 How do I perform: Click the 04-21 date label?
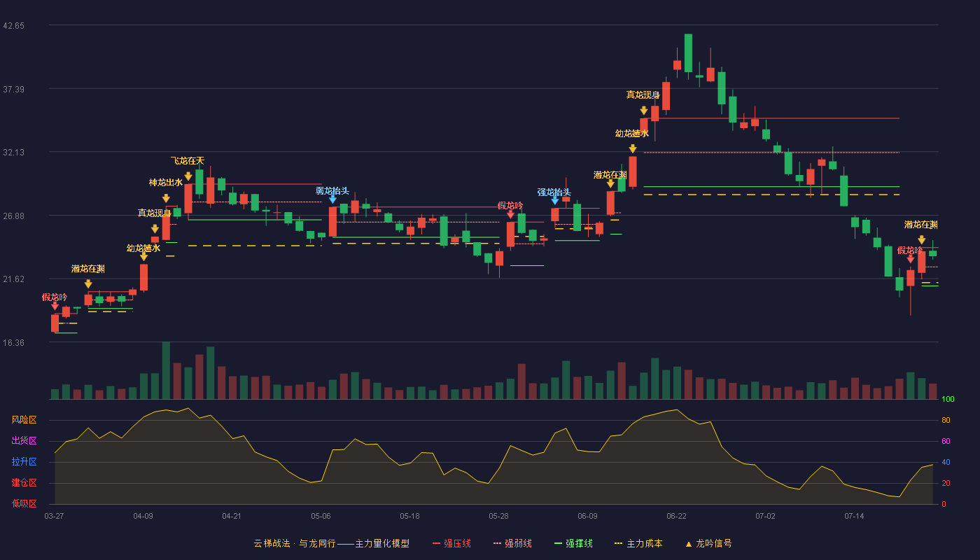[232, 516]
